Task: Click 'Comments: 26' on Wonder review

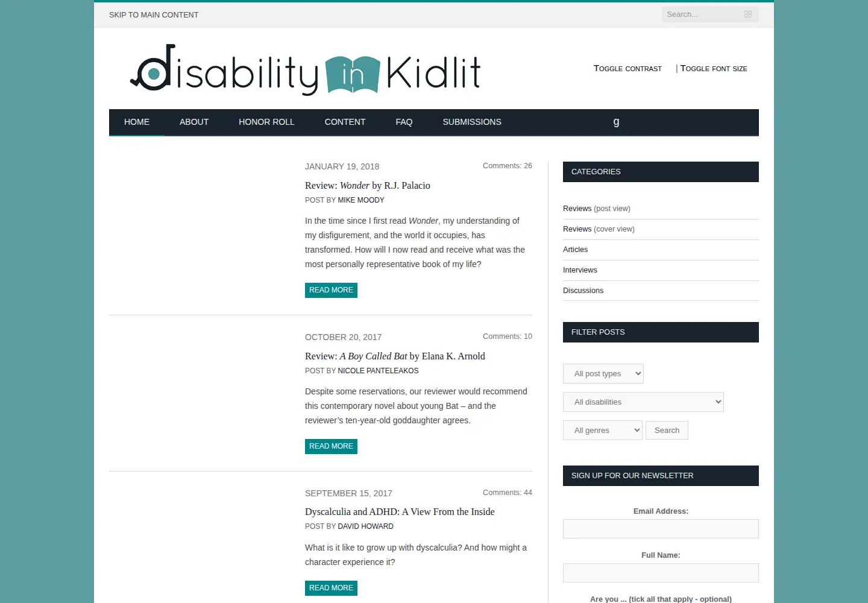Action: [508, 166]
